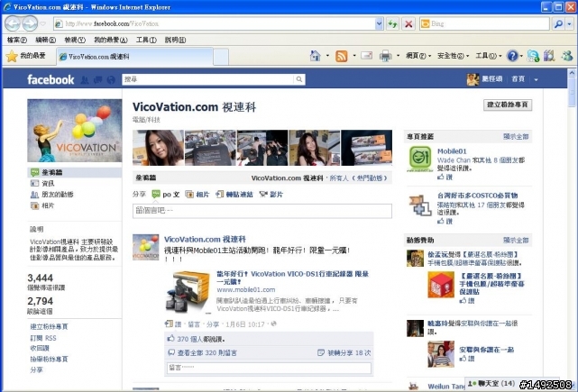Open Facebook messages icon

[98, 80]
